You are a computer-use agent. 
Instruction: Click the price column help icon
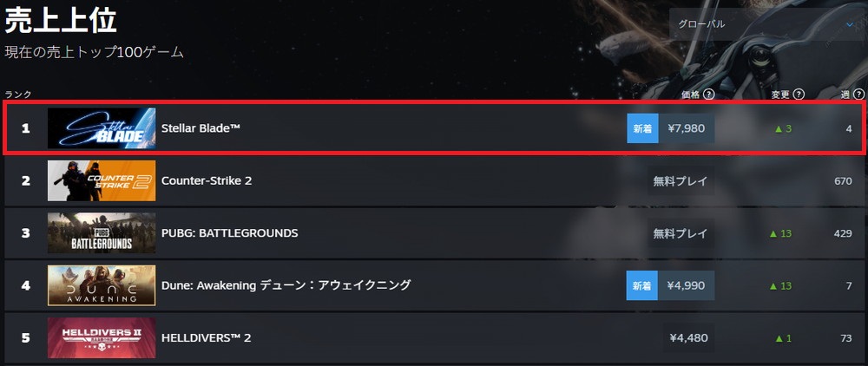709,95
